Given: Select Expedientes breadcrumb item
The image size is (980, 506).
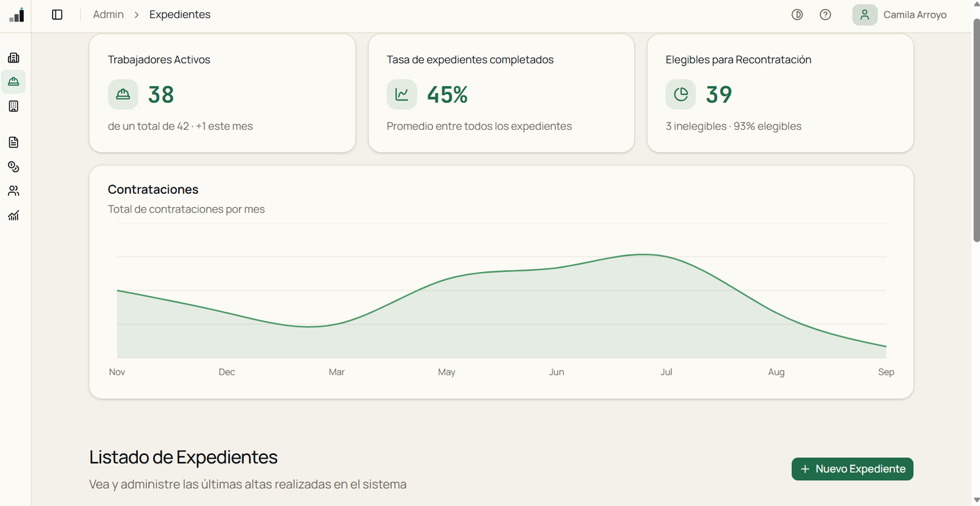Looking at the screenshot, I should click(x=179, y=15).
